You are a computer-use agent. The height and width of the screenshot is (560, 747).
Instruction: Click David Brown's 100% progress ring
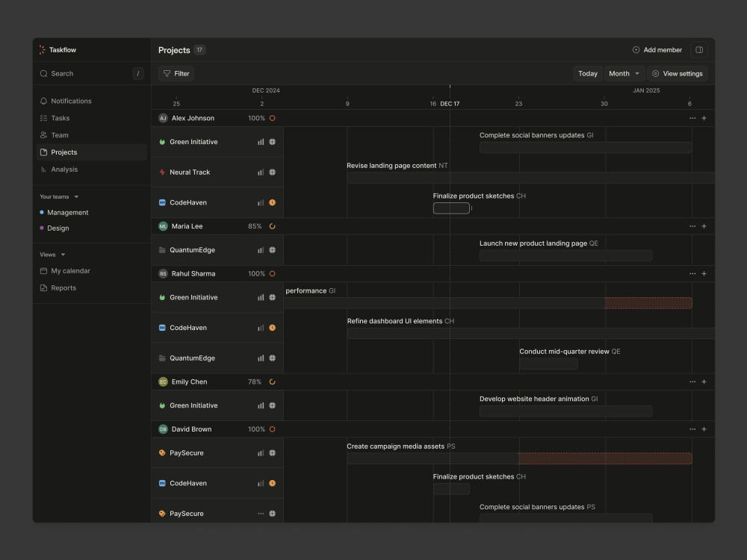pos(273,429)
